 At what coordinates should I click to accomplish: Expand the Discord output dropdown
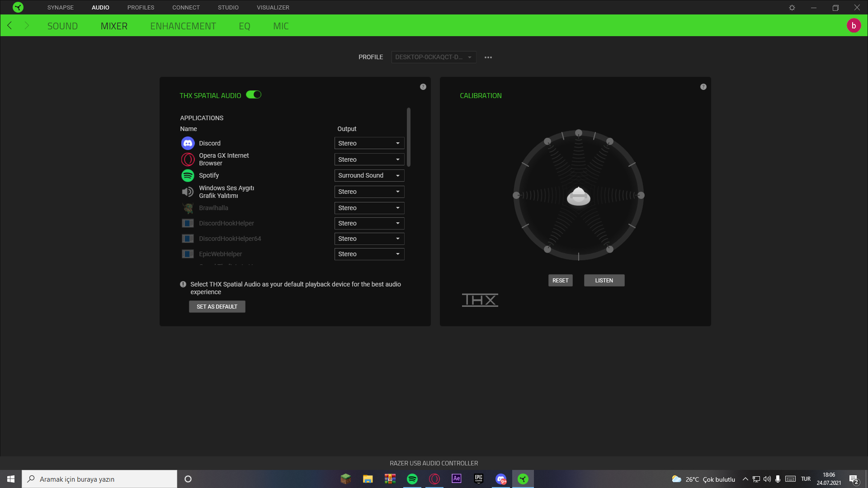pyautogui.click(x=369, y=143)
